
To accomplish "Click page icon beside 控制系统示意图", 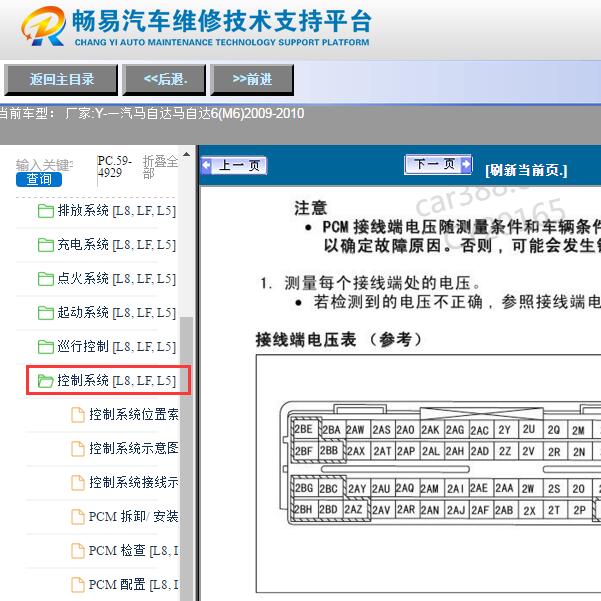I will click(78, 448).
